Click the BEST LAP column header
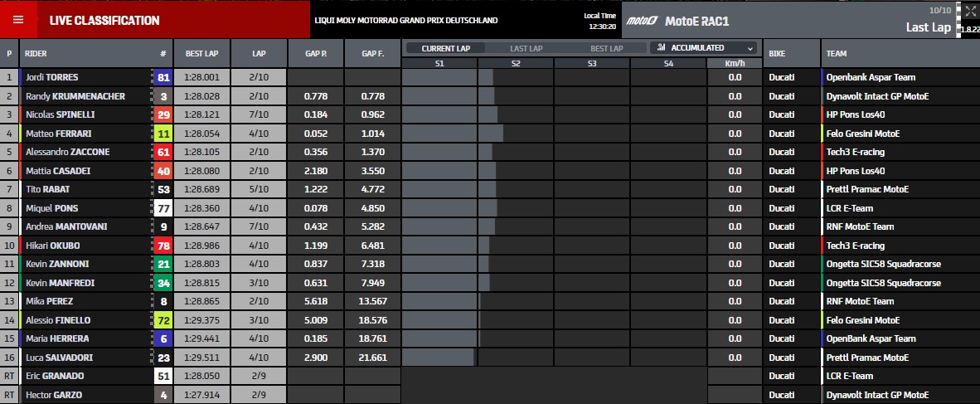This screenshot has height=404, width=980. (x=201, y=54)
